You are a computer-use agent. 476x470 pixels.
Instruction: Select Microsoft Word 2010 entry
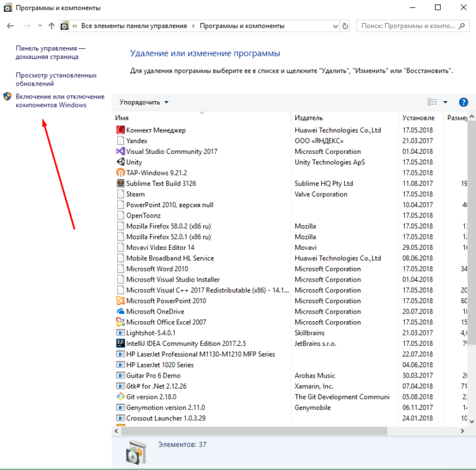point(157,268)
